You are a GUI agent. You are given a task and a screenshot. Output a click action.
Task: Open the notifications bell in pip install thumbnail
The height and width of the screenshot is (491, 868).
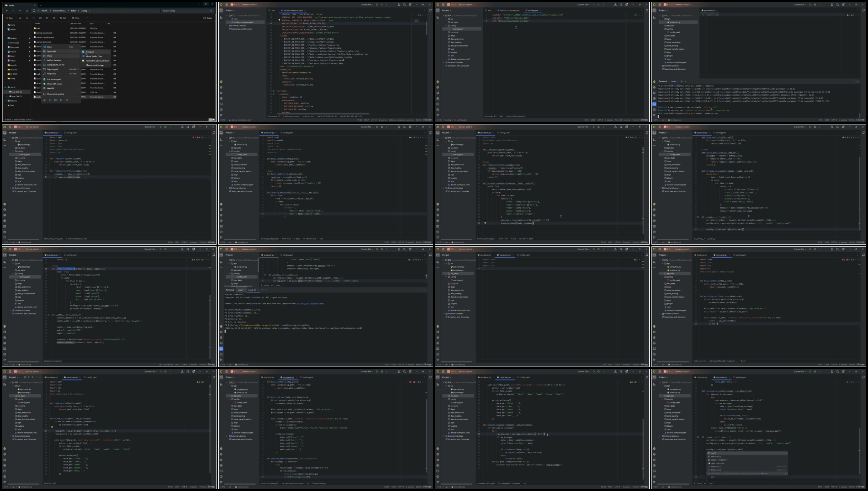[x=863, y=10]
